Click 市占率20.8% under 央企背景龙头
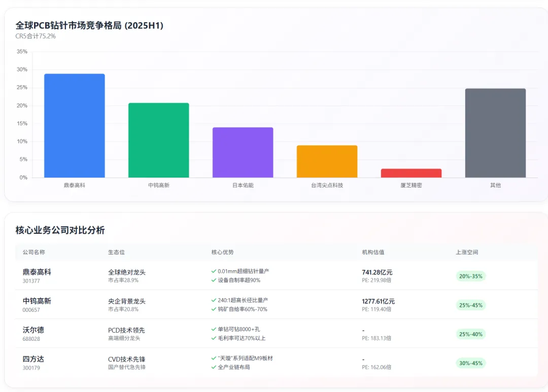The width and height of the screenshot is (548, 392). point(123,309)
